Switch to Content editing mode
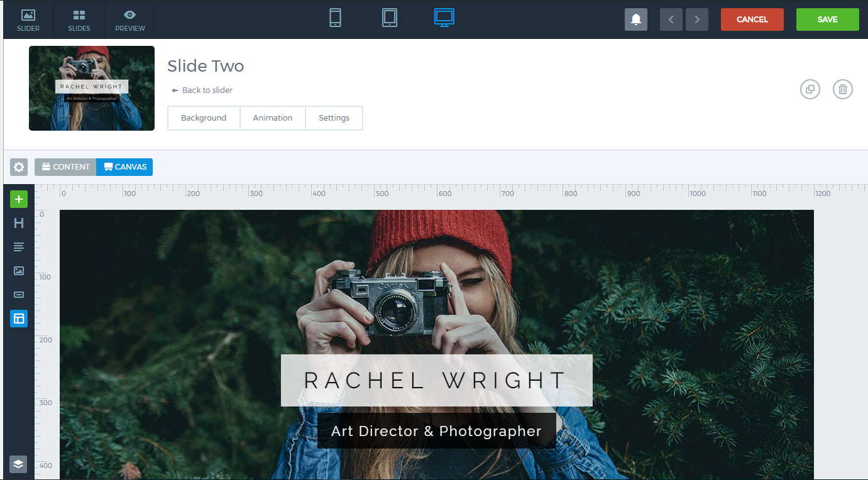The height and width of the screenshot is (480, 868). click(x=65, y=167)
